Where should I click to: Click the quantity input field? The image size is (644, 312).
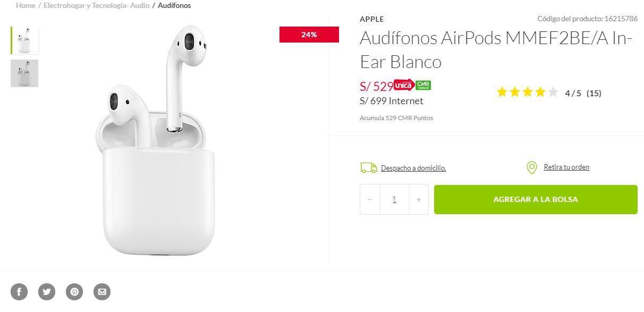(x=394, y=199)
